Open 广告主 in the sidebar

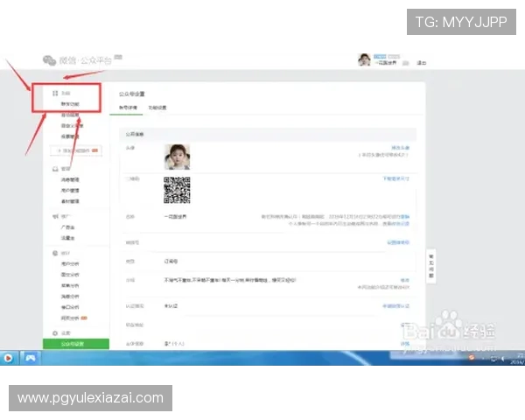tap(67, 227)
